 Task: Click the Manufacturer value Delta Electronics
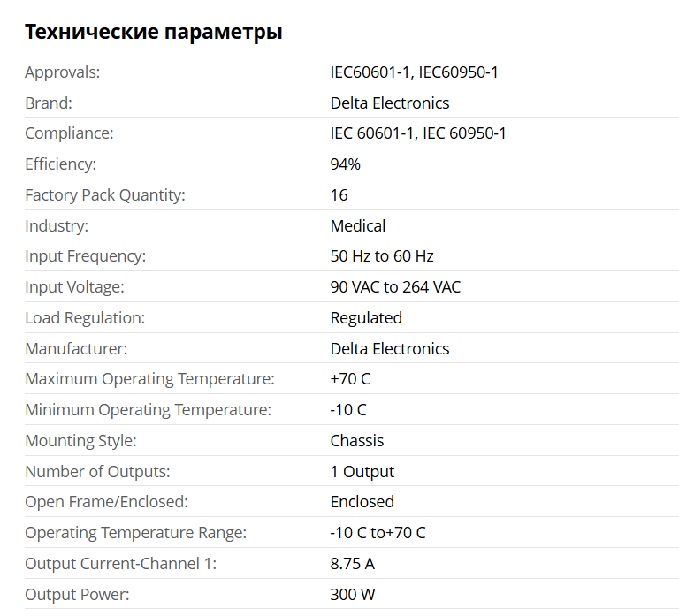pos(389,349)
